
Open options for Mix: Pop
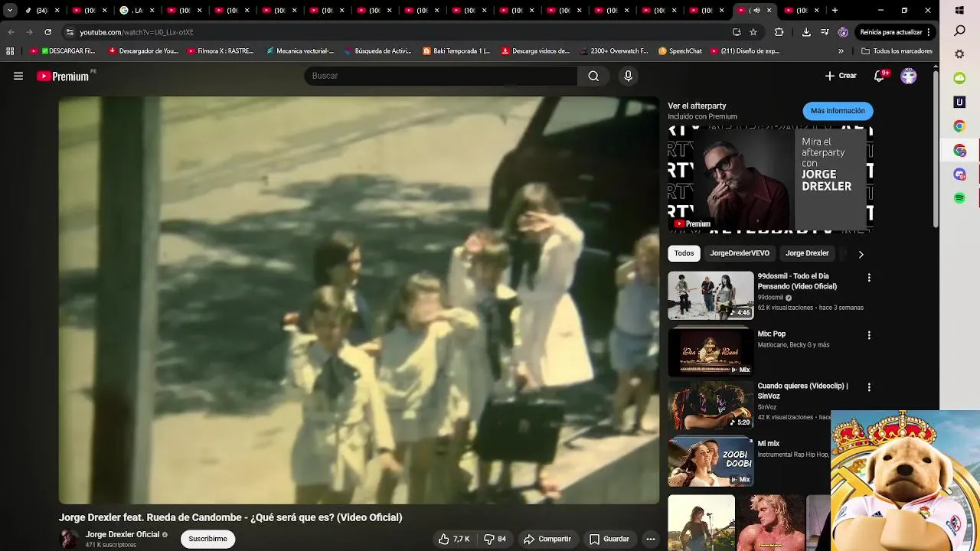pos(868,335)
